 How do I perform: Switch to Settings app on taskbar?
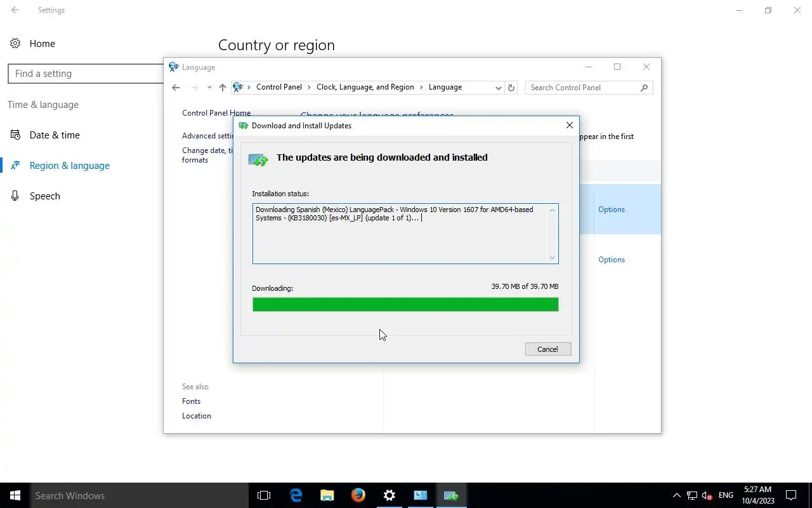tap(390, 495)
